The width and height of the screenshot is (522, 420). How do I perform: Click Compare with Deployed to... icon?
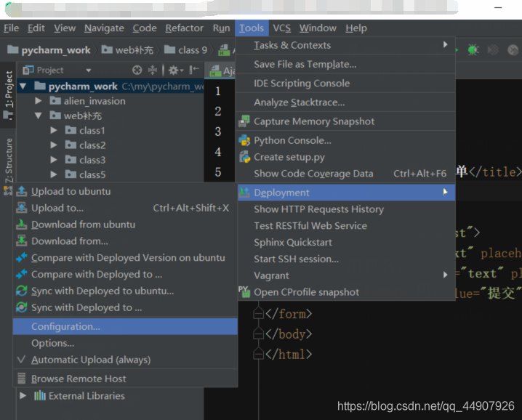[22, 274]
